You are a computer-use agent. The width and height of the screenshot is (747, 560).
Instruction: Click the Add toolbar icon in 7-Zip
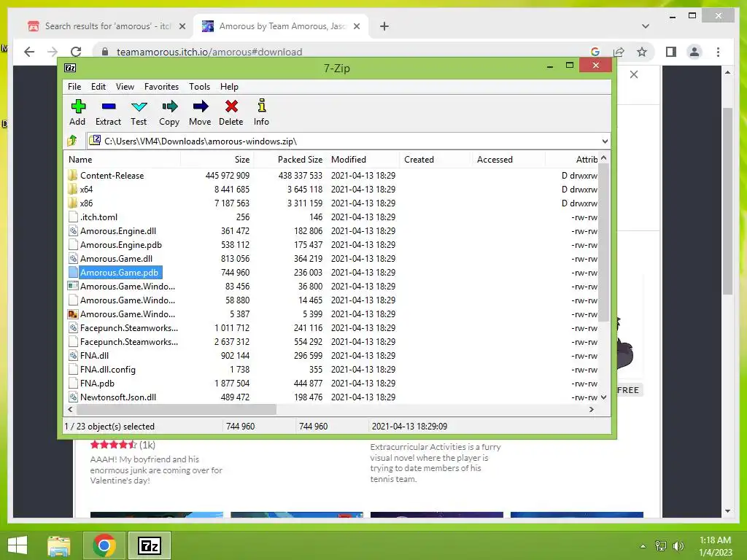click(x=77, y=106)
